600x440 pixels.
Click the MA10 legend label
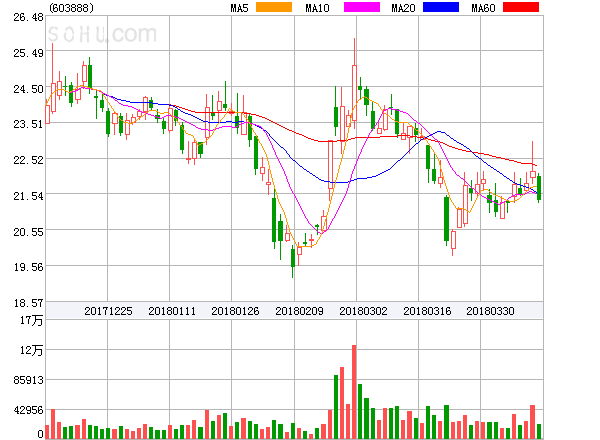pyautogui.click(x=317, y=8)
